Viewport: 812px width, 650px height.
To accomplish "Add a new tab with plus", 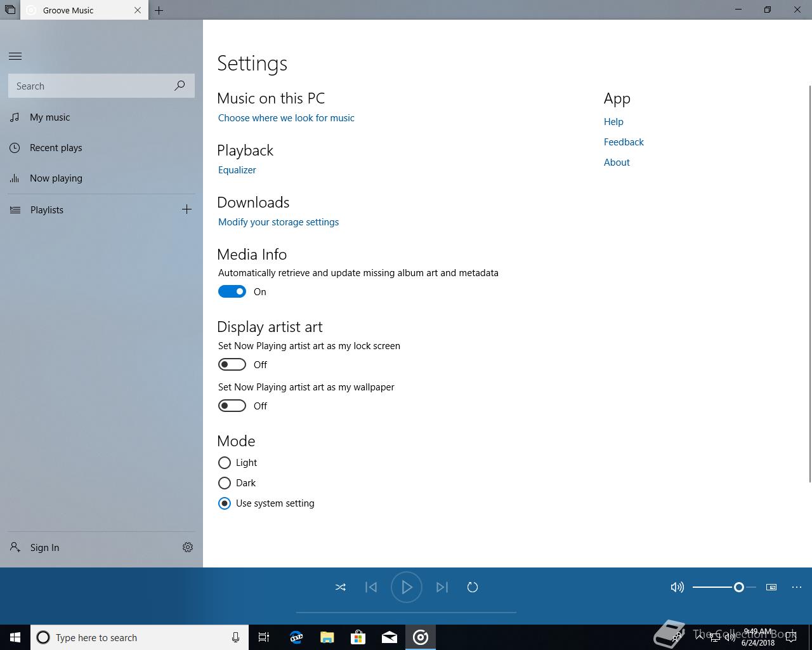I will pos(159,10).
